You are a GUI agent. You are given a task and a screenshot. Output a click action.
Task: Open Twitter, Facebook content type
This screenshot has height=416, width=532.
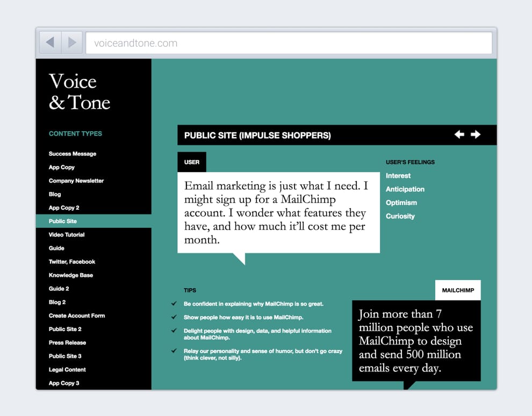(x=72, y=262)
